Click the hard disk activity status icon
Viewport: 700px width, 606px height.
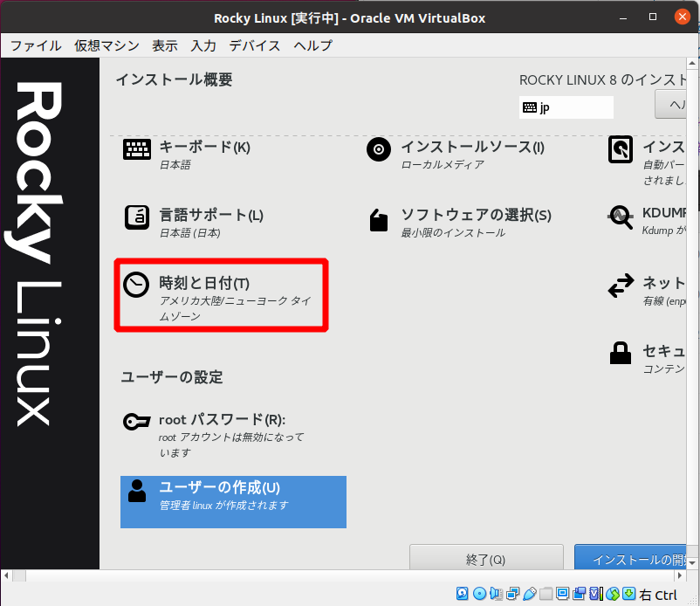point(462,594)
